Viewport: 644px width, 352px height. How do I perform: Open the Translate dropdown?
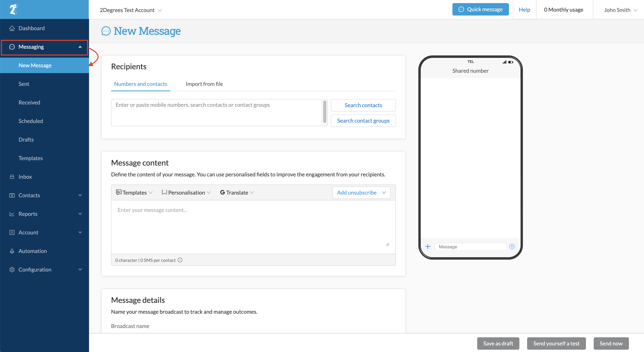coord(237,192)
